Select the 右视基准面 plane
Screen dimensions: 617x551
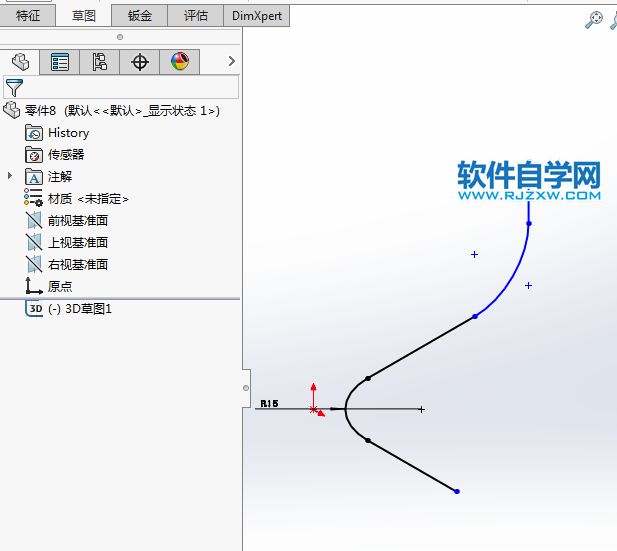(x=78, y=264)
